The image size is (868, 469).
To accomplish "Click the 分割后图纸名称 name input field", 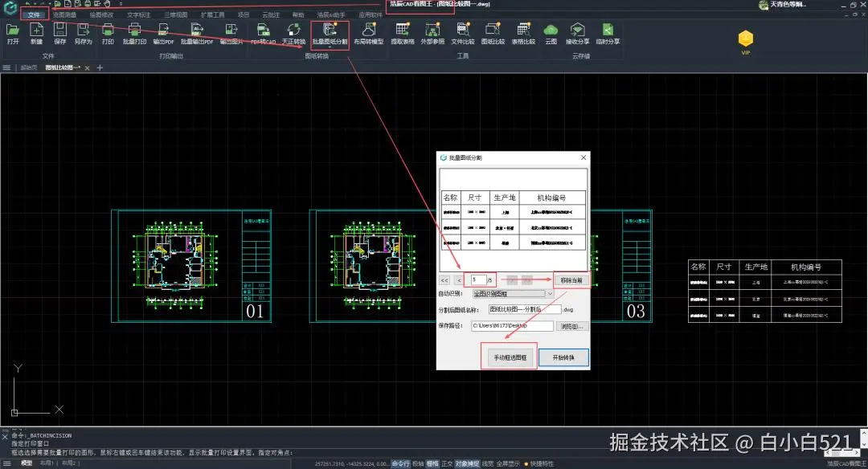I will [524, 309].
